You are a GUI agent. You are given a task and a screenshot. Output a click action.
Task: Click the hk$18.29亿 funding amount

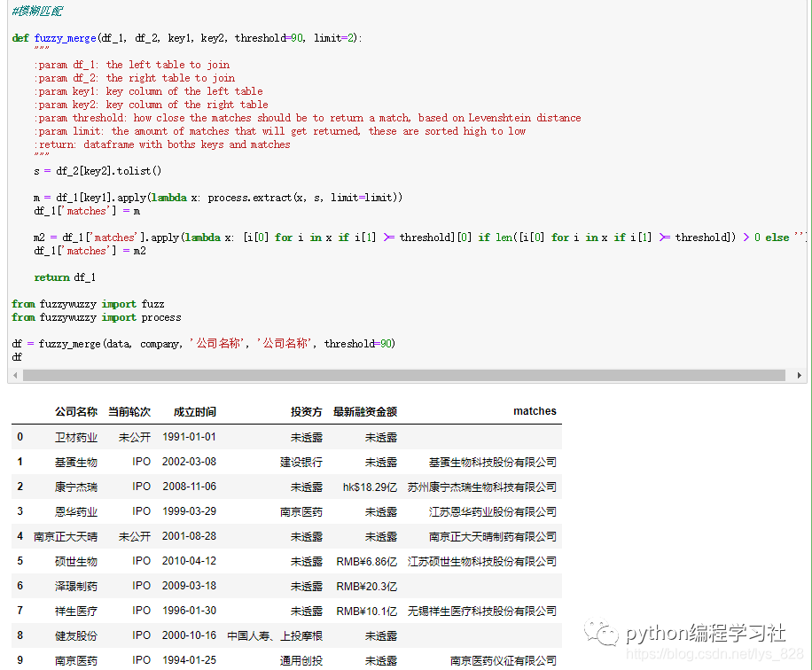[x=370, y=487]
